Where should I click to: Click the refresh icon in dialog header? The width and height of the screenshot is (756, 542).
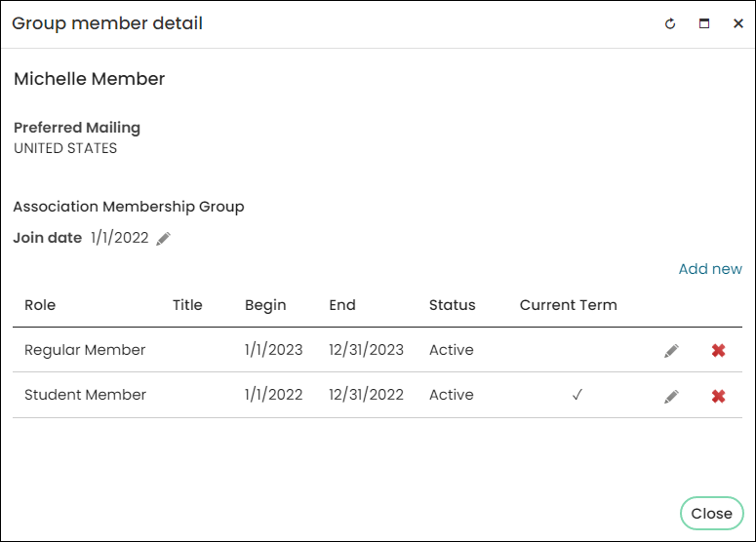click(670, 23)
